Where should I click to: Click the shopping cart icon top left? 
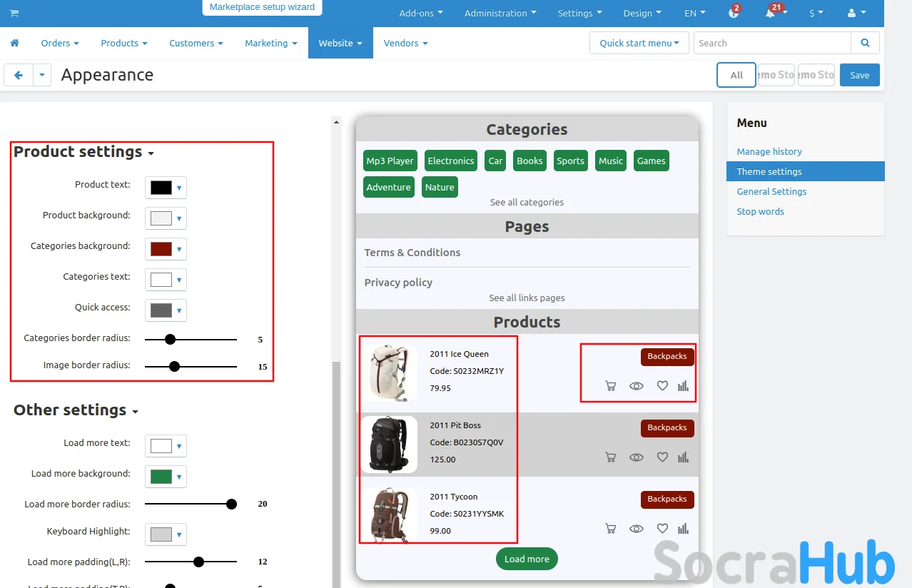(x=14, y=14)
